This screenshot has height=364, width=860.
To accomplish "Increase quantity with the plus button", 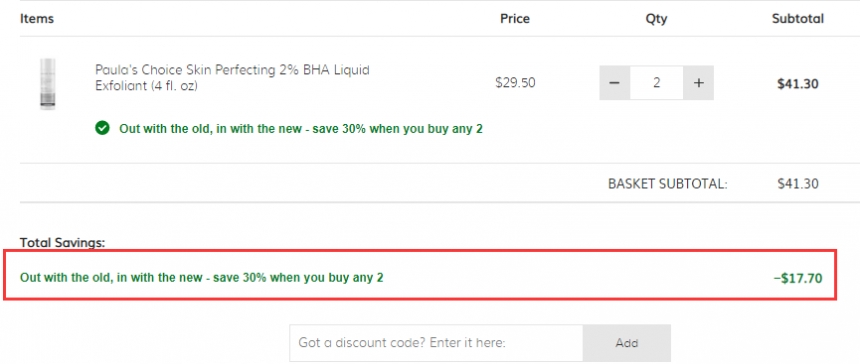I will point(698,83).
